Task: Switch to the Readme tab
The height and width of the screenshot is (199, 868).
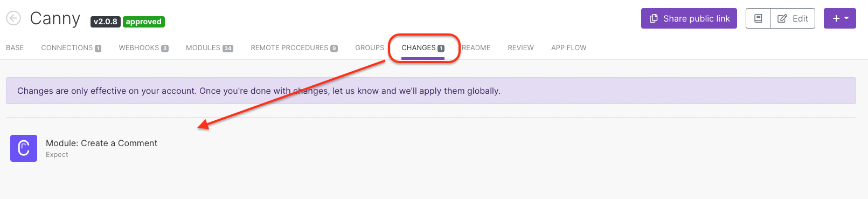Action: [x=476, y=48]
